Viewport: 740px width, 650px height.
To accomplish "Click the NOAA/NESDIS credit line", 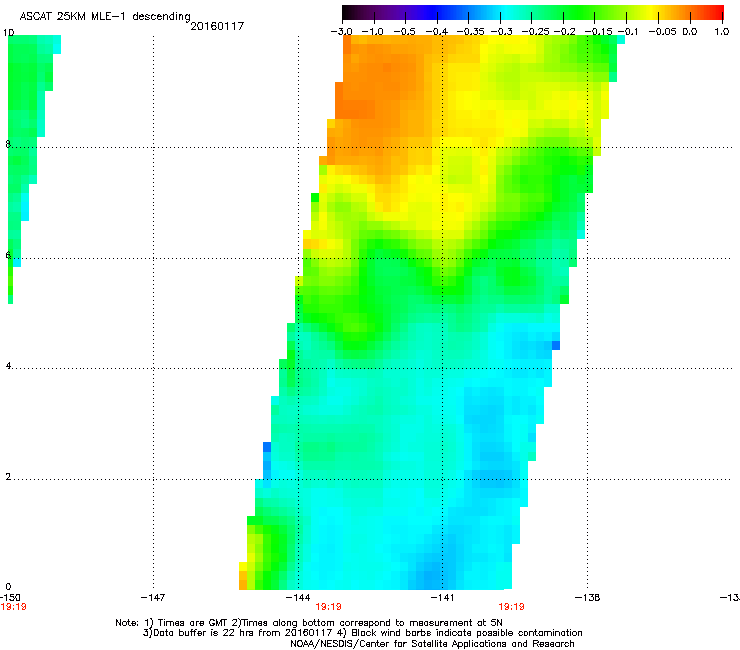I will point(432,644).
